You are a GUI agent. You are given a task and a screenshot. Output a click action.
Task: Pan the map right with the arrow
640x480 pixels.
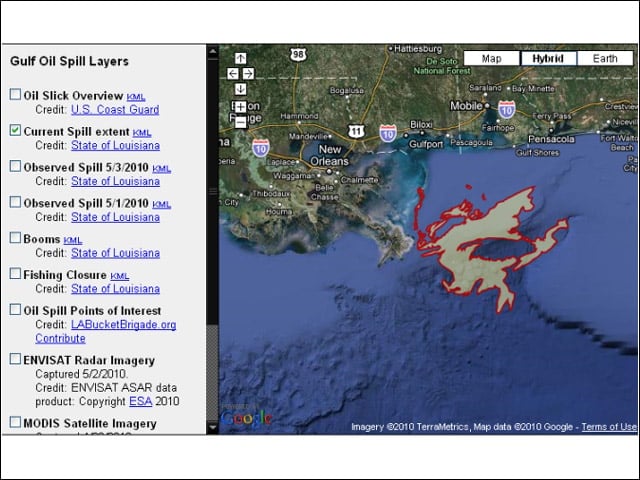click(248, 73)
